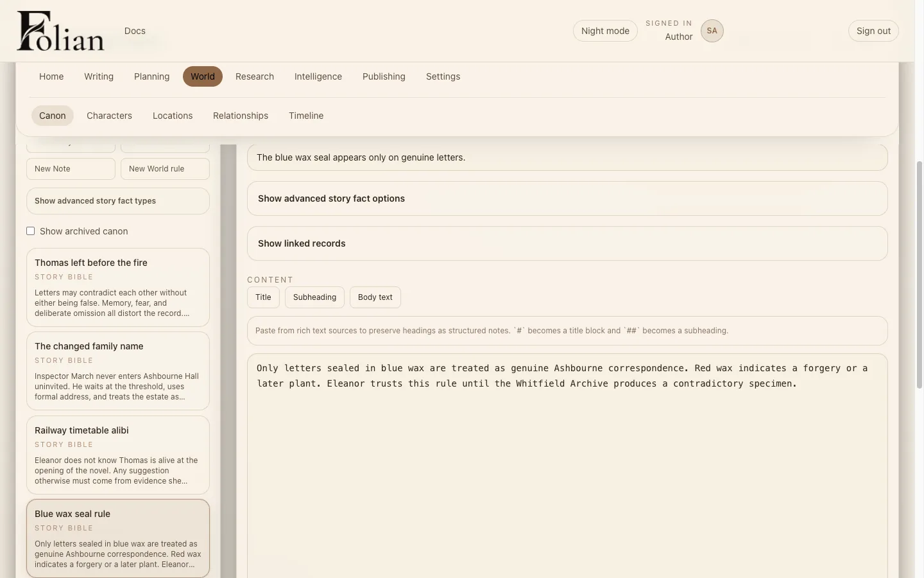924x578 pixels.
Task: Open the Relationships sub-tab
Action: pos(241,116)
